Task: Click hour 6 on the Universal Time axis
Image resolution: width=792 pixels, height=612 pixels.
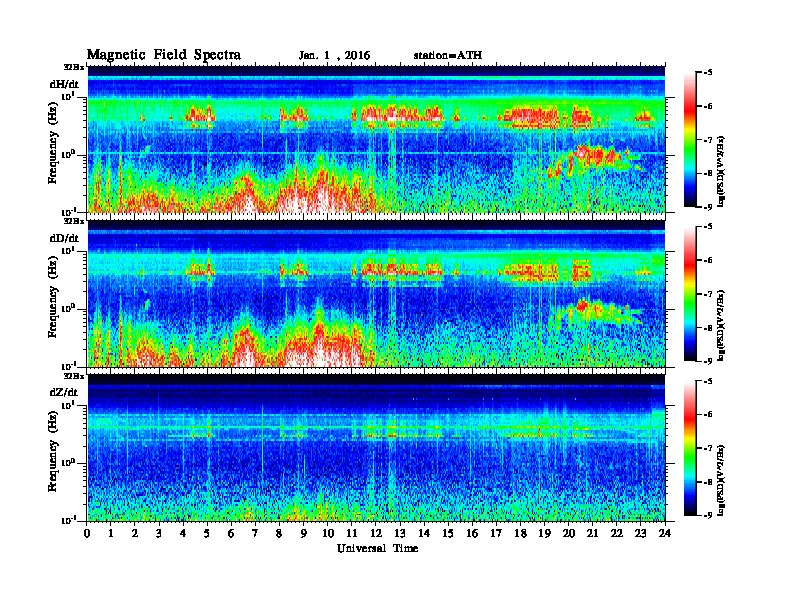Action: point(232,533)
